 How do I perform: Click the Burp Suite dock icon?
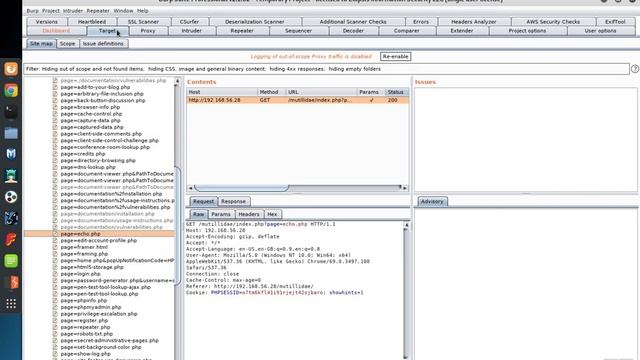[11, 282]
